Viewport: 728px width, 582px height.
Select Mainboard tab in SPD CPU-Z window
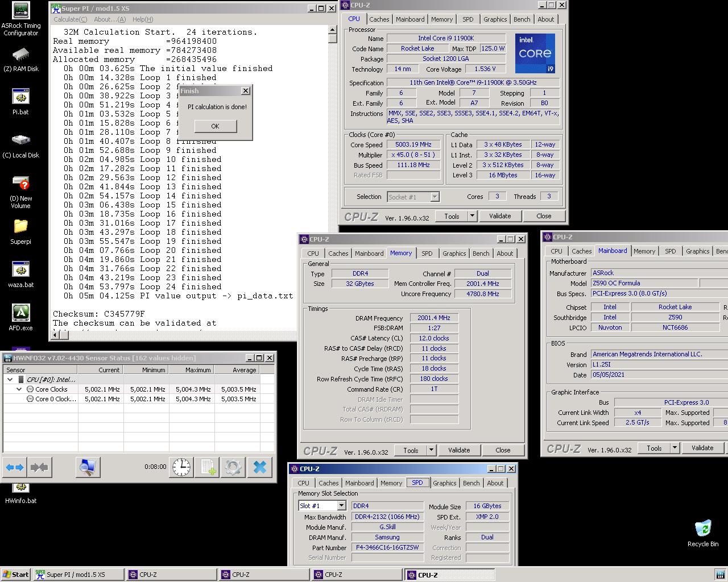pyautogui.click(x=359, y=483)
